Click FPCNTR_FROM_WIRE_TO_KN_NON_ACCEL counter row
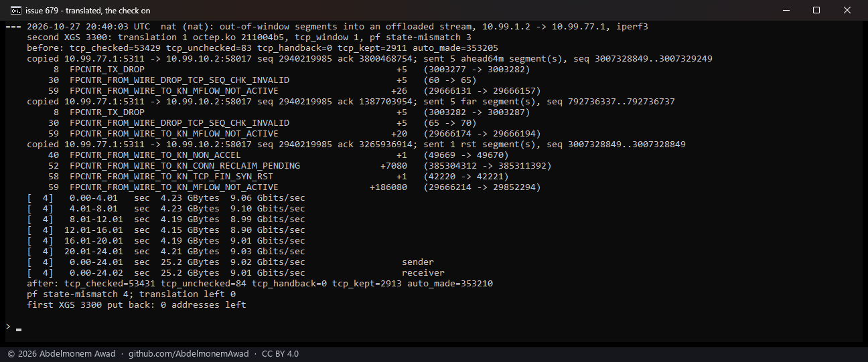Screen dimensions: 868x362 [279, 155]
